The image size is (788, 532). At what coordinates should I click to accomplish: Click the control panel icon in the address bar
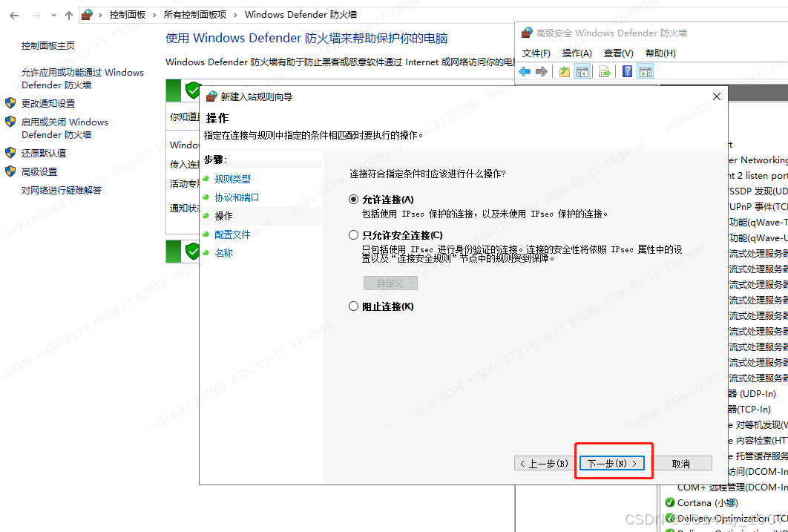tap(87, 15)
